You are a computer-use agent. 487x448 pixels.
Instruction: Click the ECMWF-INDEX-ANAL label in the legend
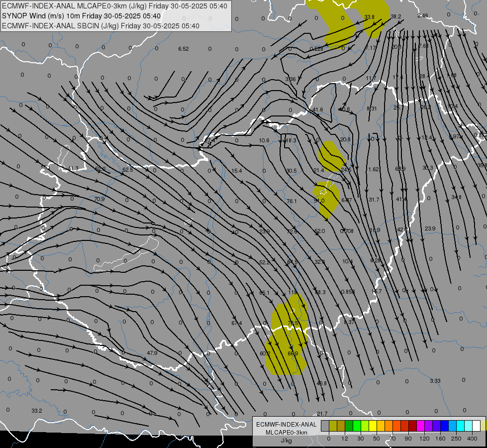pos(287,425)
